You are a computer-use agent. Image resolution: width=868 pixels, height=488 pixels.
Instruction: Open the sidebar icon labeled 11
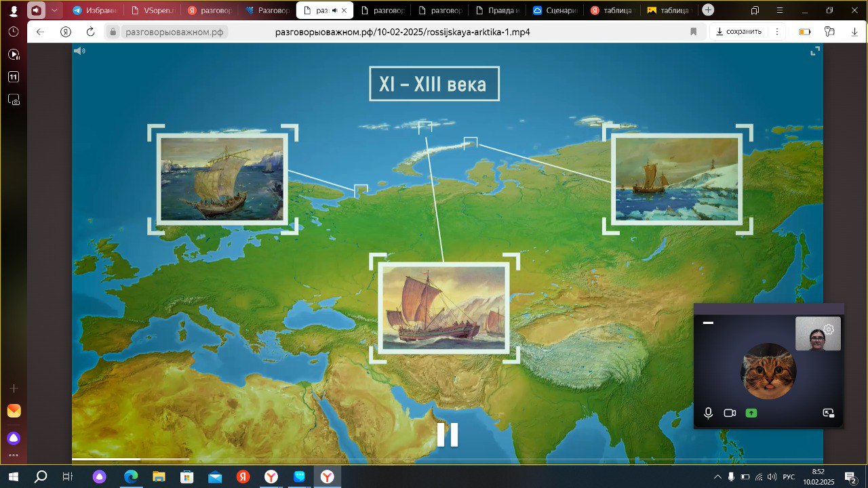click(13, 77)
